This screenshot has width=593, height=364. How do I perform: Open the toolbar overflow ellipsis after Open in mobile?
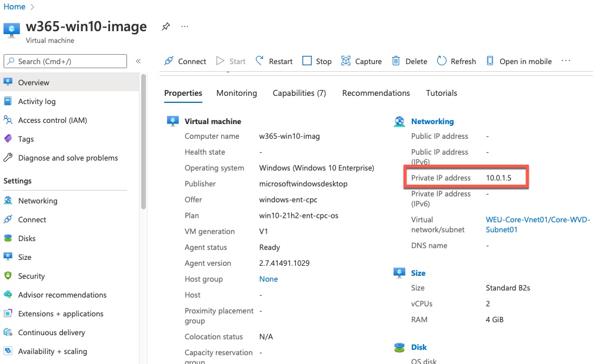point(566,61)
